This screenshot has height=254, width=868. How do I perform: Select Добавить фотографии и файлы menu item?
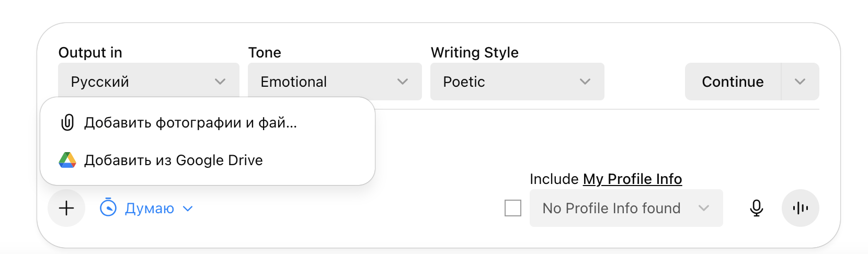(190, 123)
